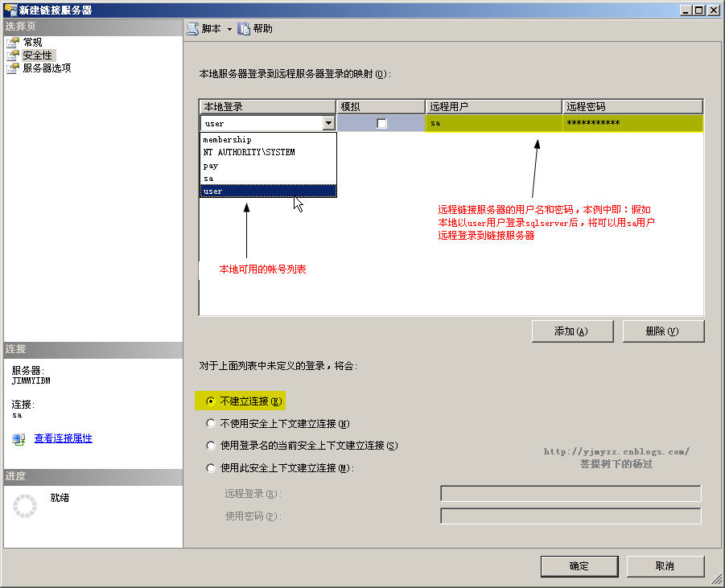
Task: Click the 帮助 toolbar label
Action: (262, 29)
